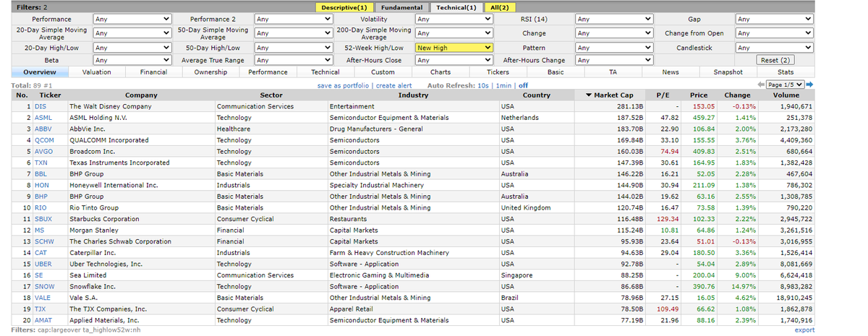
Task: Switch to the Charts view tab
Action: 441,72
